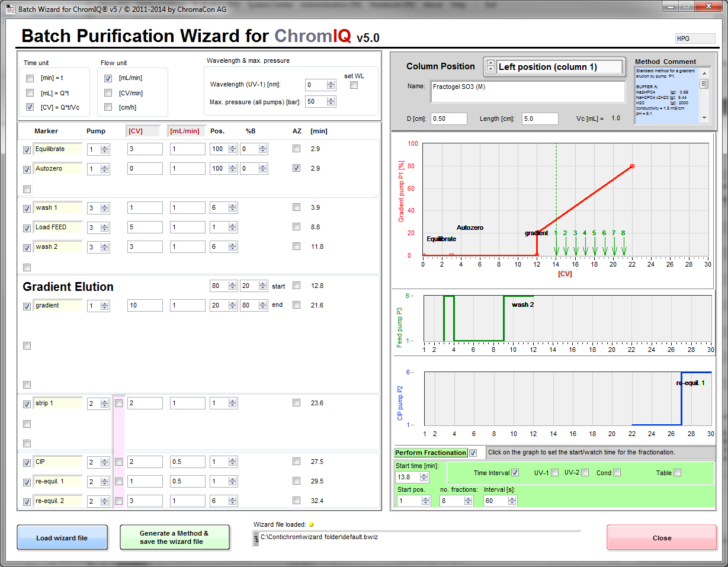The width and height of the screenshot is (728, 567).
Task: Click the app icon in the title bar
Action: click(9, 8)
